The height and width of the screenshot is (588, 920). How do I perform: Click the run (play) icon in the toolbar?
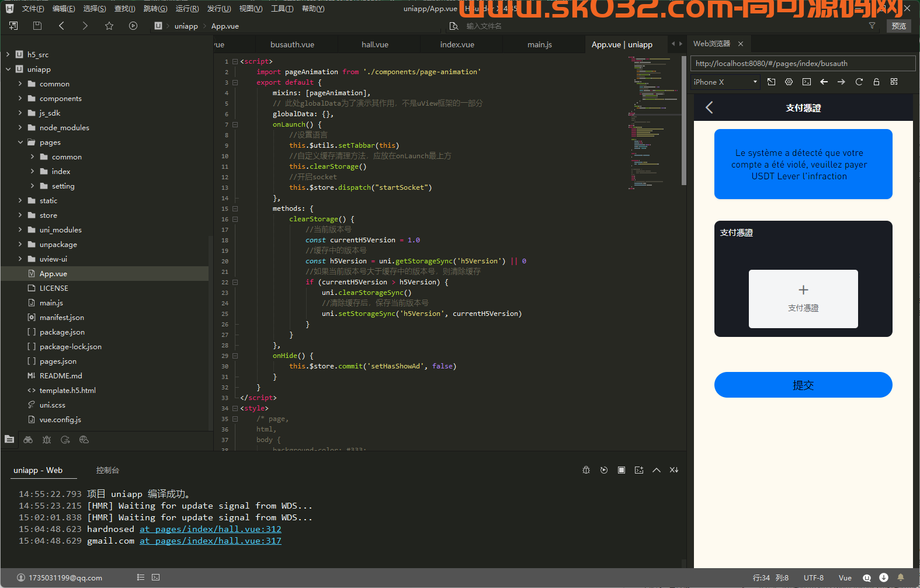point(133,26)
